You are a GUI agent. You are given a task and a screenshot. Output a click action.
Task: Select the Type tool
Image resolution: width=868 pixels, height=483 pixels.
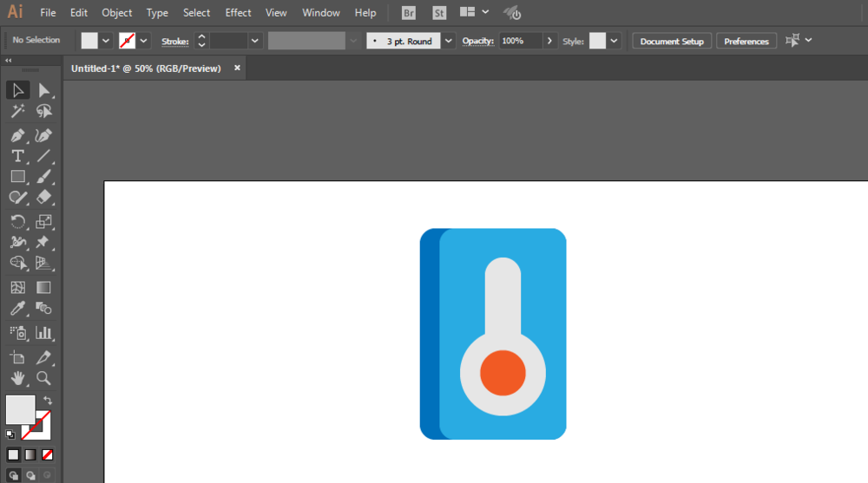17,156
